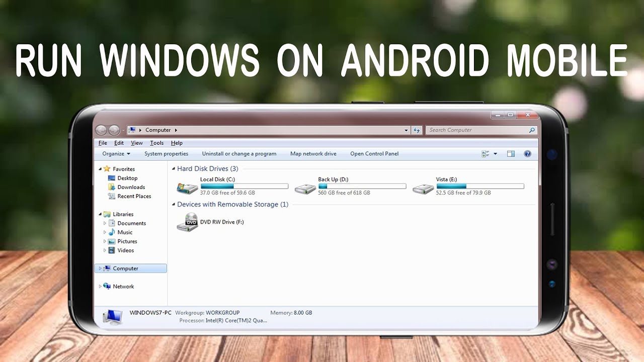Open the Edit menu
644x362 pixels.
119,143
